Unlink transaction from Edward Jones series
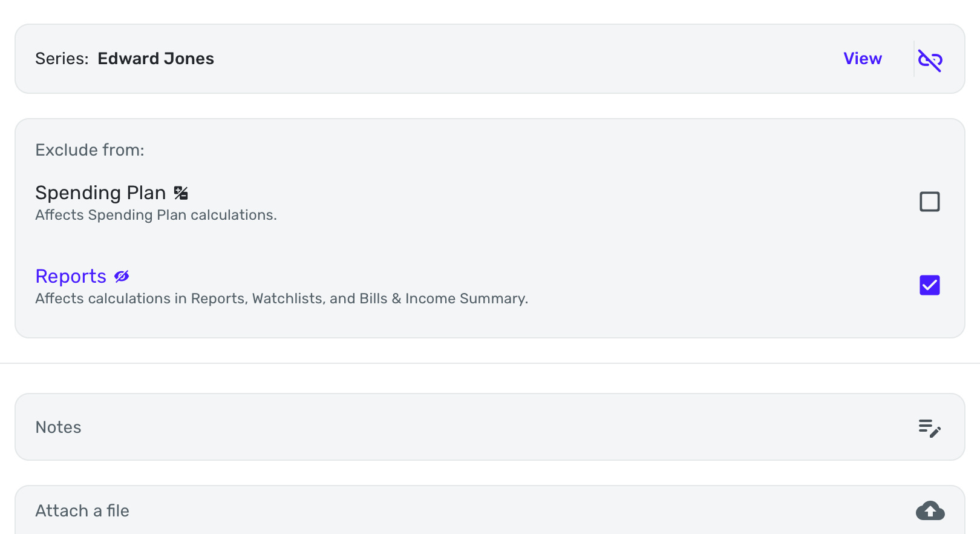 (930, 59)
